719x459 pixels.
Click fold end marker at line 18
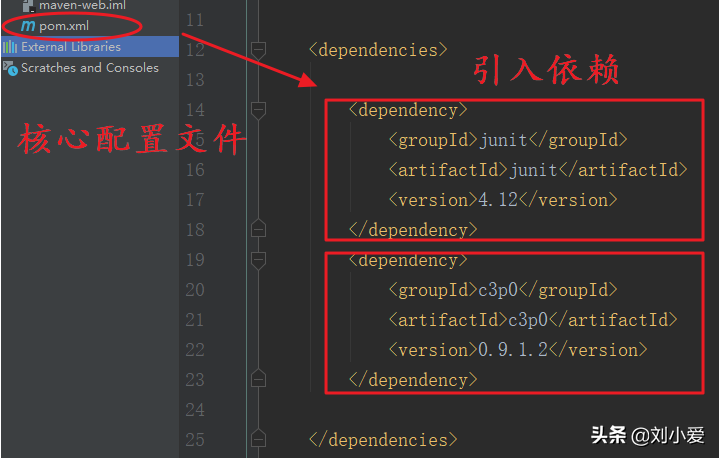tap(258, 228)
